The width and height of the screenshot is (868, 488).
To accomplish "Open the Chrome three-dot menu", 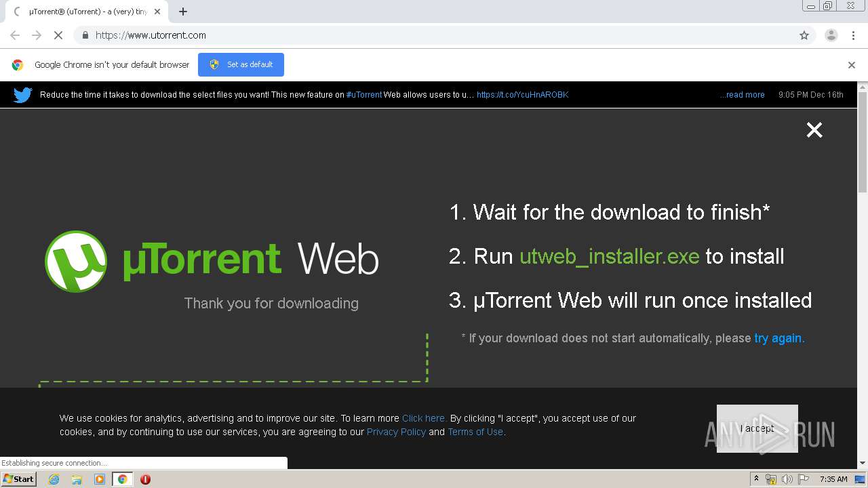I will [x=853, y=35].
